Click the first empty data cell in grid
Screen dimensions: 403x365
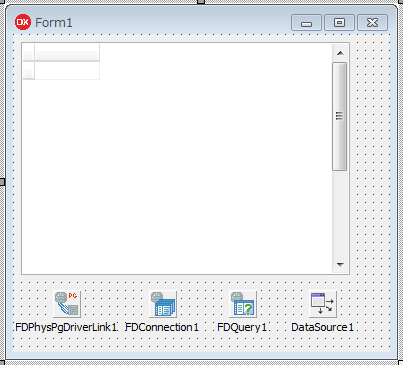[x=67, y=70]
